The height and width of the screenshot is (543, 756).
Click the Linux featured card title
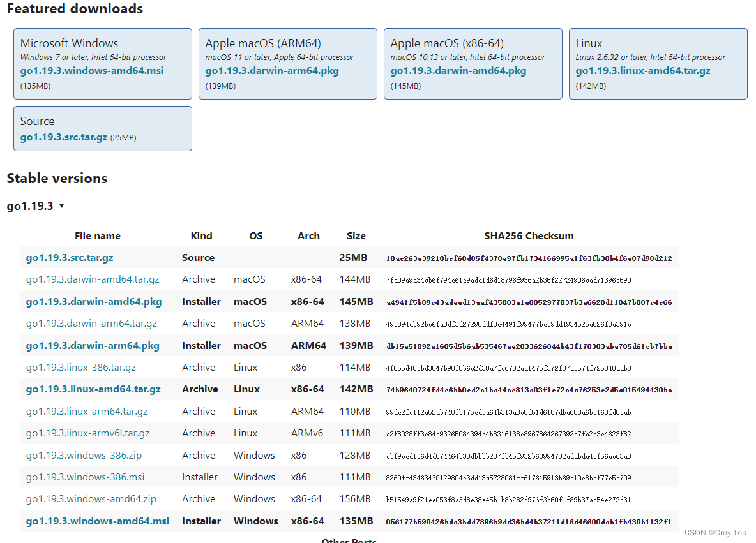pos(589,43)
